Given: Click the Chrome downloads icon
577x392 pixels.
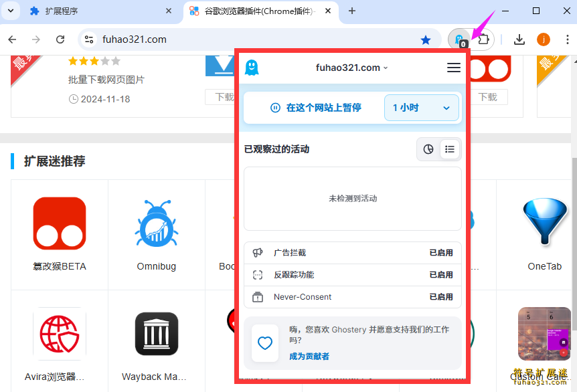Looking at the screenshot, I should [x=519, y=39].
